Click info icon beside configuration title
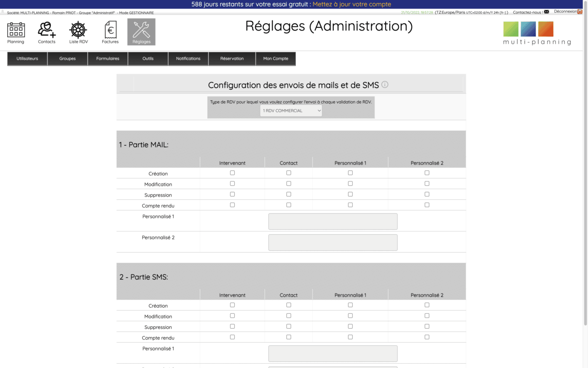This screenshot has width=588, height=368. [x=385, y=85]
